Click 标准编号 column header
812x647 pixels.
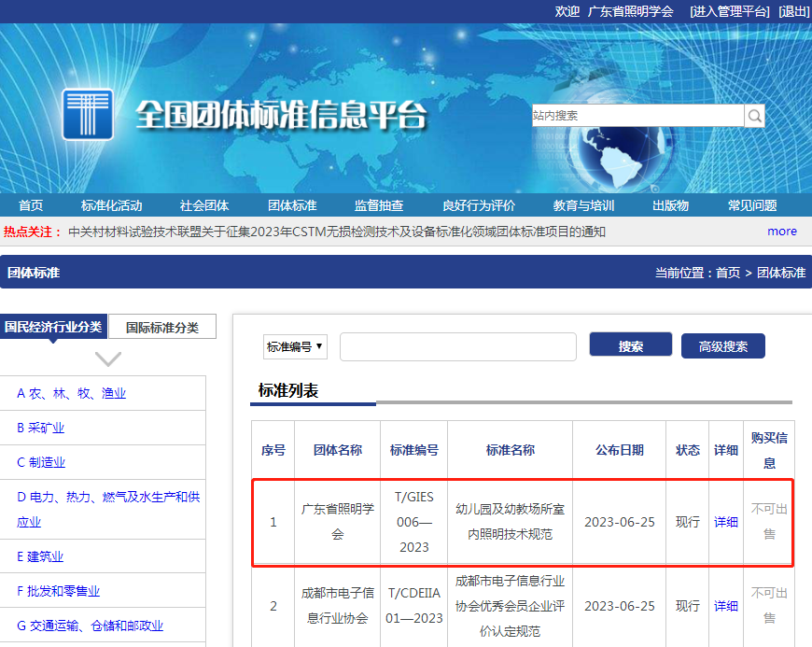414,450
